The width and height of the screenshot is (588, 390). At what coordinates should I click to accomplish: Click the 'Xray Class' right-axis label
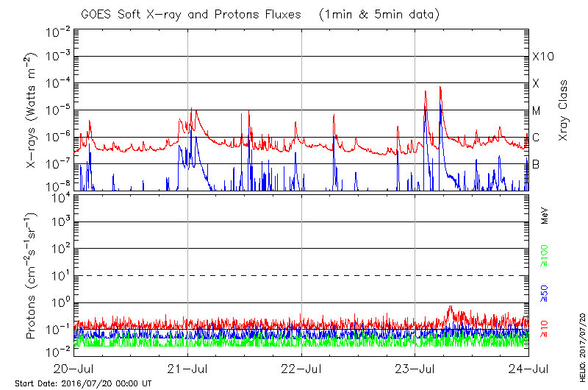point(564,110)
